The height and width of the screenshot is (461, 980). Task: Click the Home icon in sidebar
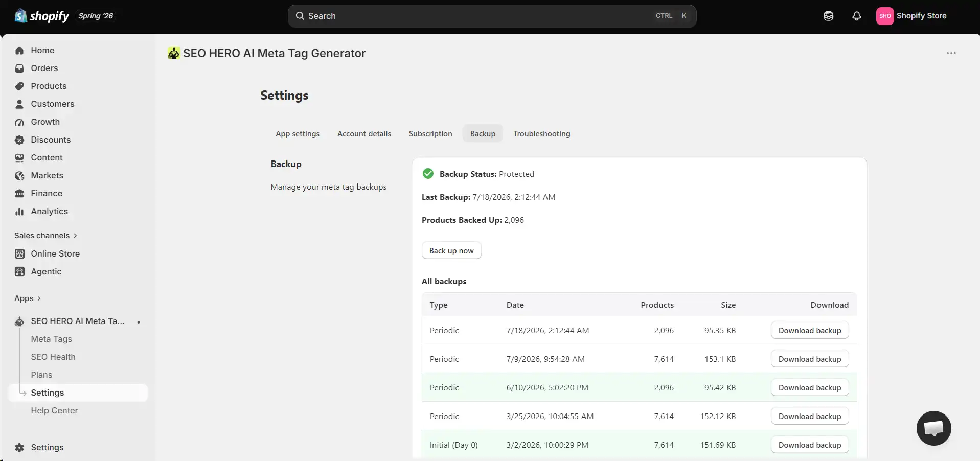19,50
